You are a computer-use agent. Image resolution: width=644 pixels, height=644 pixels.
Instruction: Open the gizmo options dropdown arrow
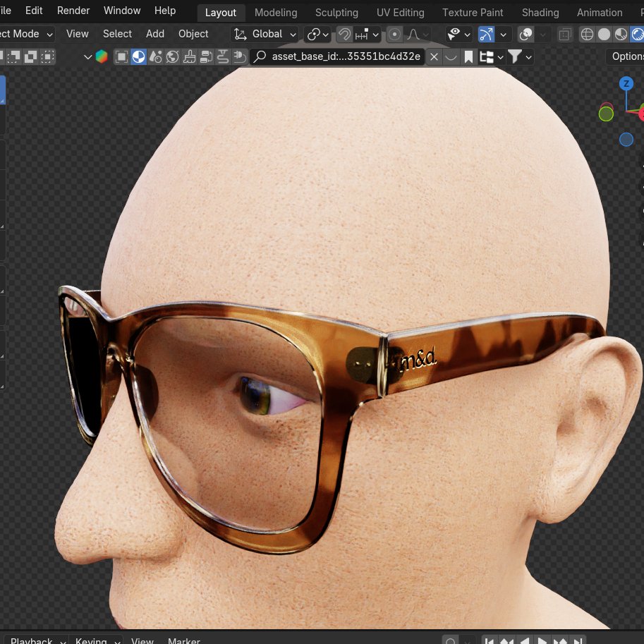pyautogui.click(x=503, y=35)
